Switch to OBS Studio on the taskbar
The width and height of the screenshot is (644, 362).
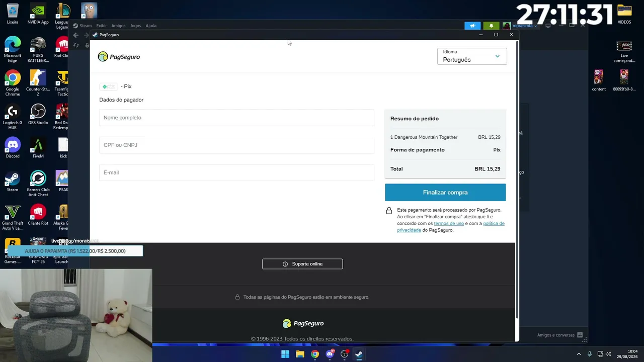tap(344, 354)
